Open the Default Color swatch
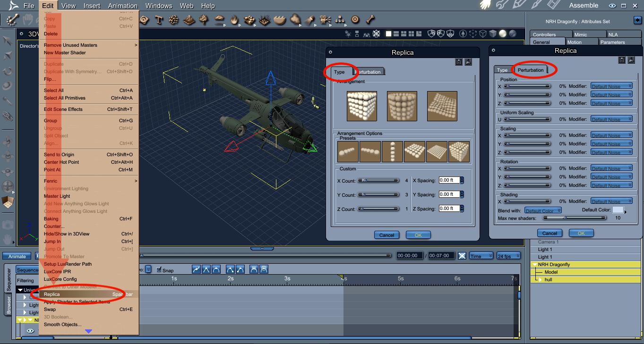This screenshot has width=644, height=344. coord(618,210)
